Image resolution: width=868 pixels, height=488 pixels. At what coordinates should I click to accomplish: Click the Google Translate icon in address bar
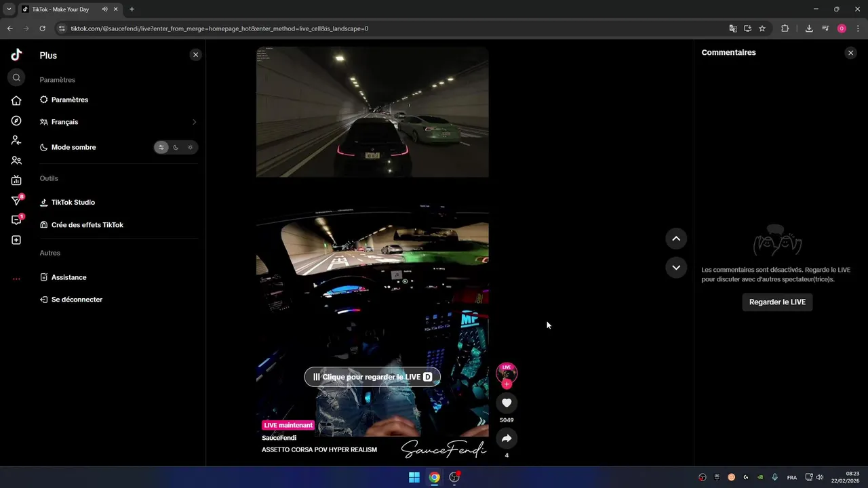(733, 28)
